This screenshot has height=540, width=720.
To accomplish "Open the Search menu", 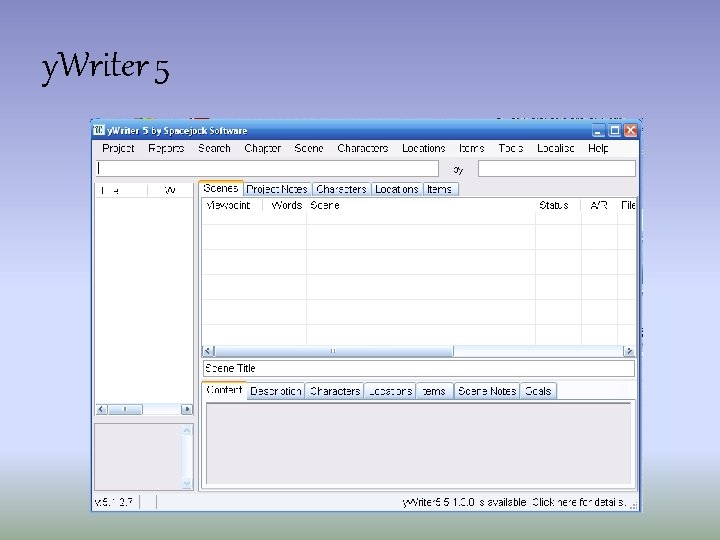I will [x=214, y=148].
